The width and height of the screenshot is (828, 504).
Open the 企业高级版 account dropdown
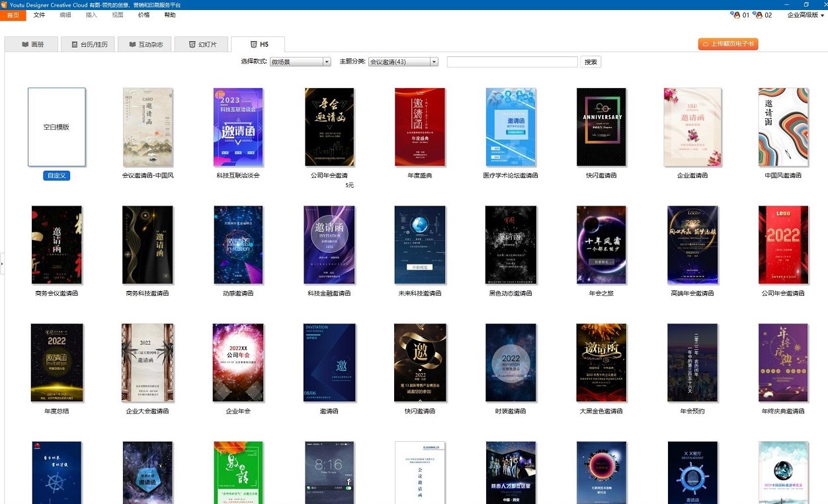click(806, 15)
